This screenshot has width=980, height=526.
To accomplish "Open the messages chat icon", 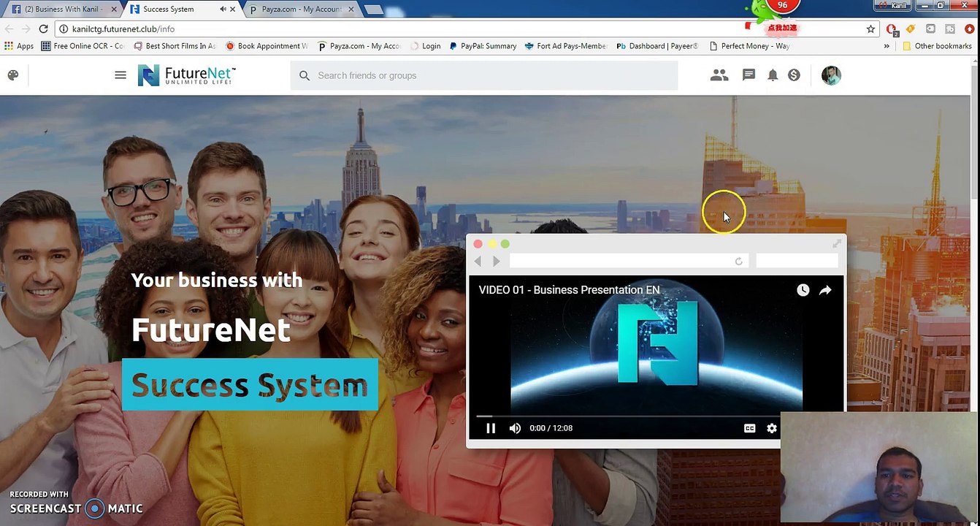I will pos(749,75).
